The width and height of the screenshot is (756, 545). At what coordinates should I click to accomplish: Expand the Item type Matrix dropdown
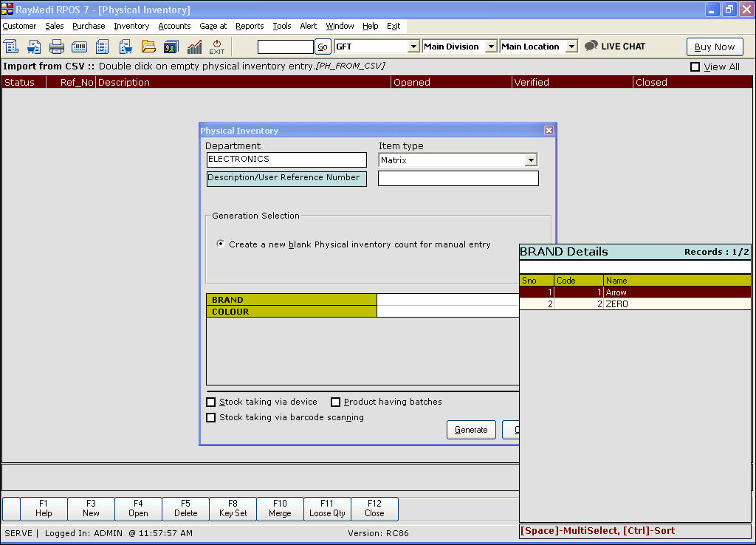click(x=530, y=160)
